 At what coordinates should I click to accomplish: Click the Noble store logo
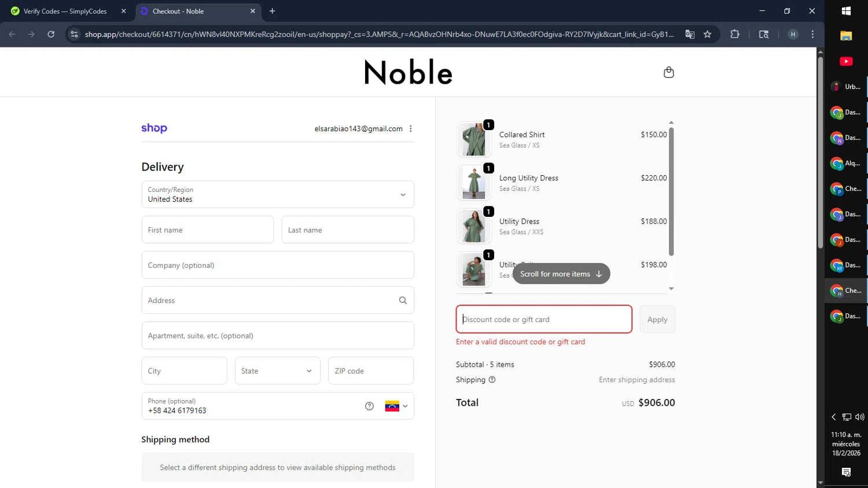pos(408,72)
